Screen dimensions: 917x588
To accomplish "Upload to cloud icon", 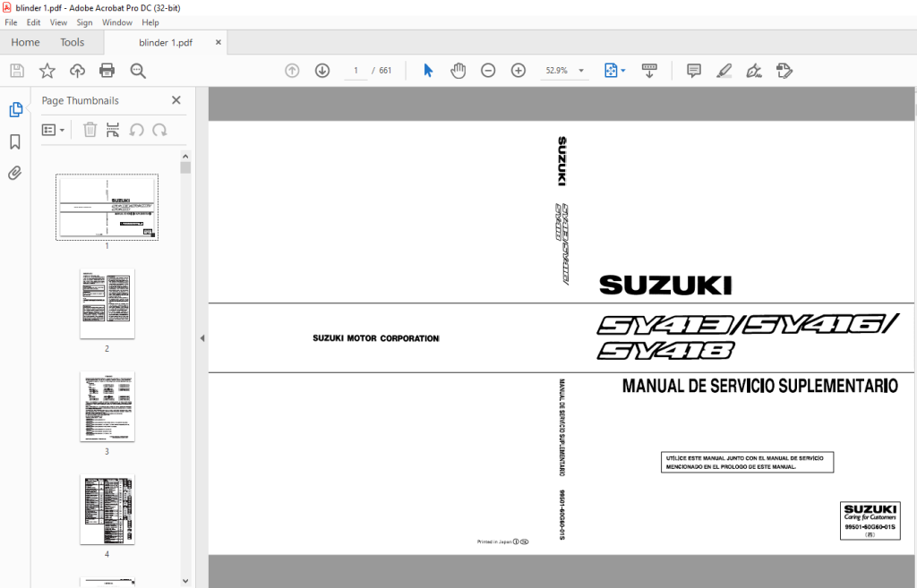I will pyautogui.click(x=77, y=71).
